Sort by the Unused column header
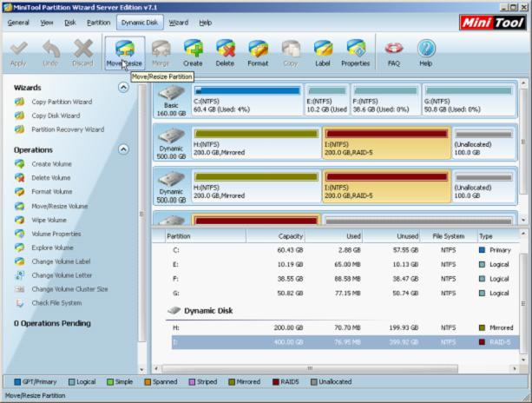Image resolution: width=532 pixels, height=403 pixels. point(391,236)
